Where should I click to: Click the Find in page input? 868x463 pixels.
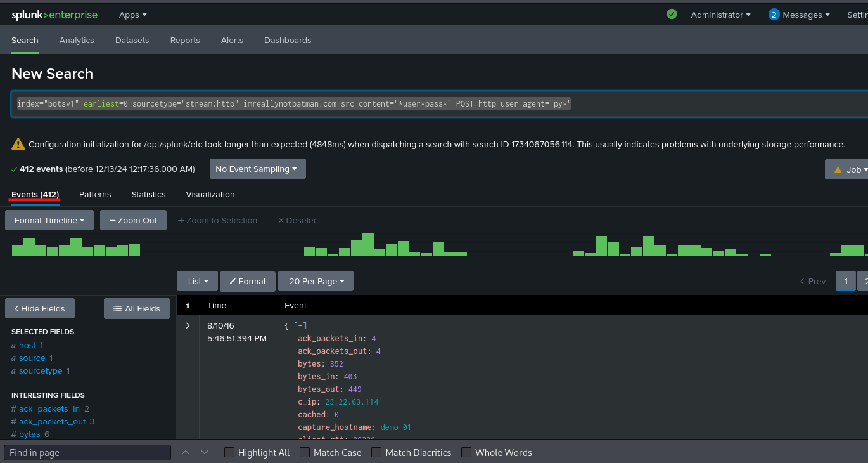(87, 452)
